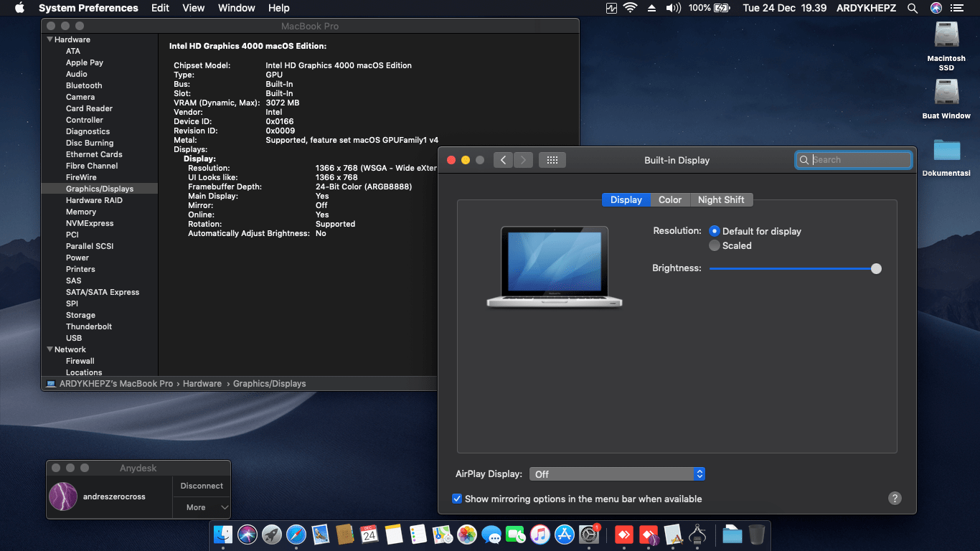Click the Show All grid icon
Screen dimensions: 980x551
(552, 160)
